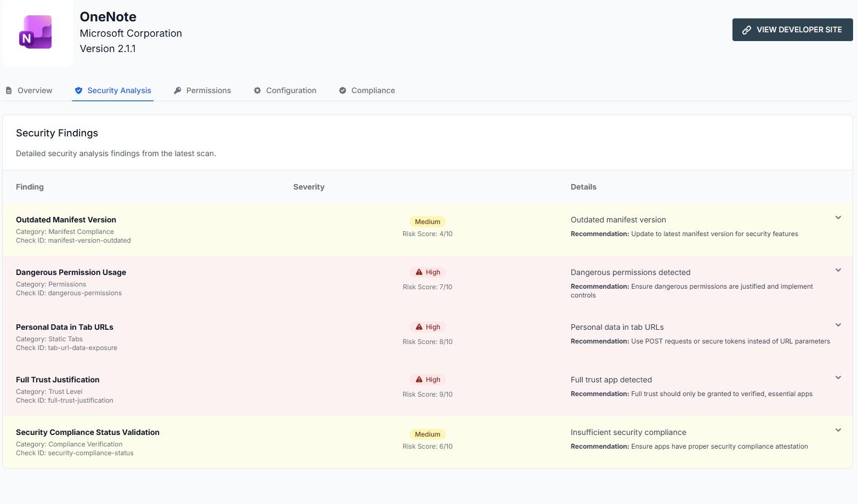Click Check ID dangerous-permissions text
This screenshot has width=858, height=504.
69,293
